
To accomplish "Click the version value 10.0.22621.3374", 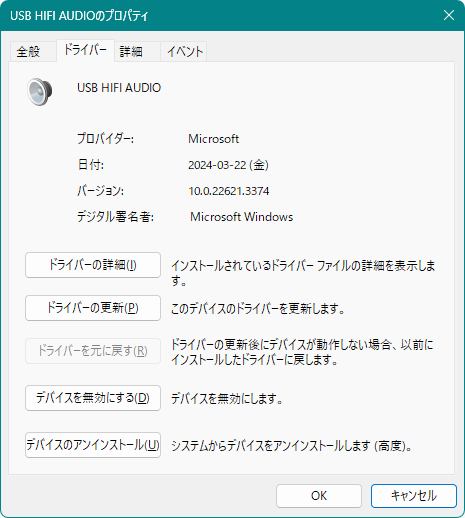I will (229, 191).
